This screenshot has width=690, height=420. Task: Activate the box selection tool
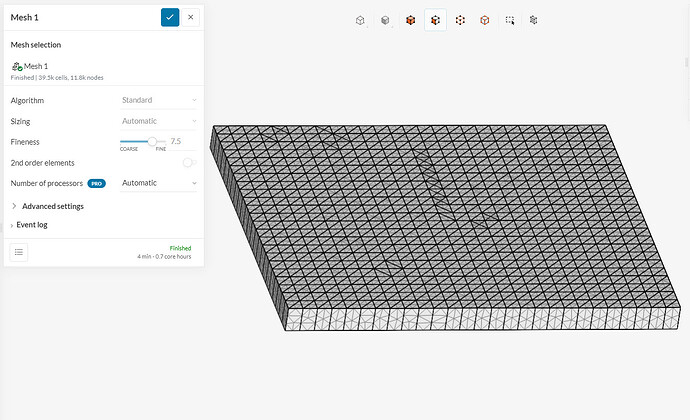(510, 20)
